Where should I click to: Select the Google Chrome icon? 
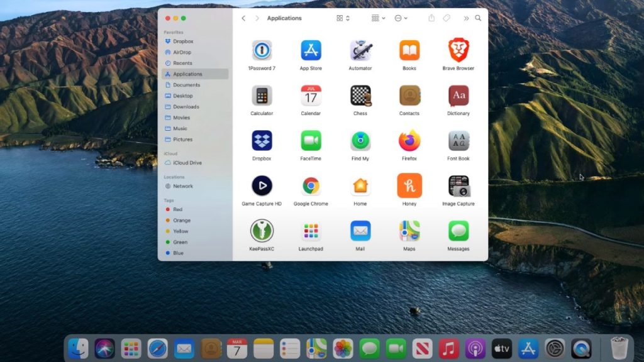tap(311, 186)
